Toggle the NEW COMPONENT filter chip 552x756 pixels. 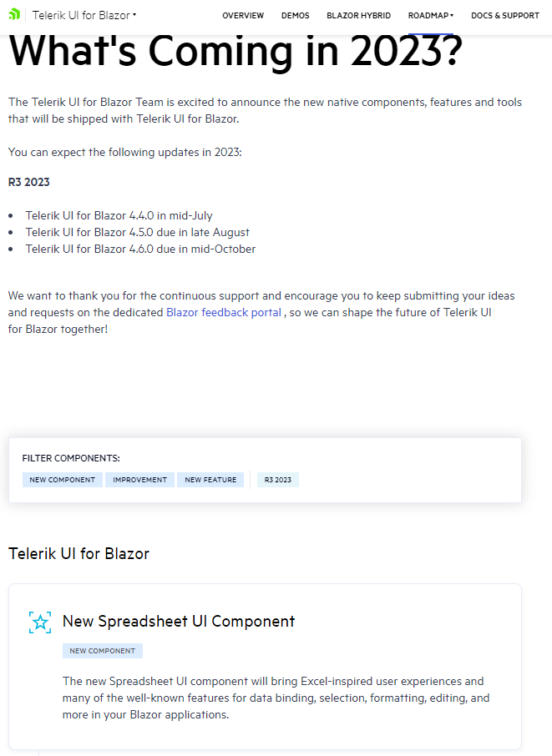pyautogui.click(x=63, y=480)
